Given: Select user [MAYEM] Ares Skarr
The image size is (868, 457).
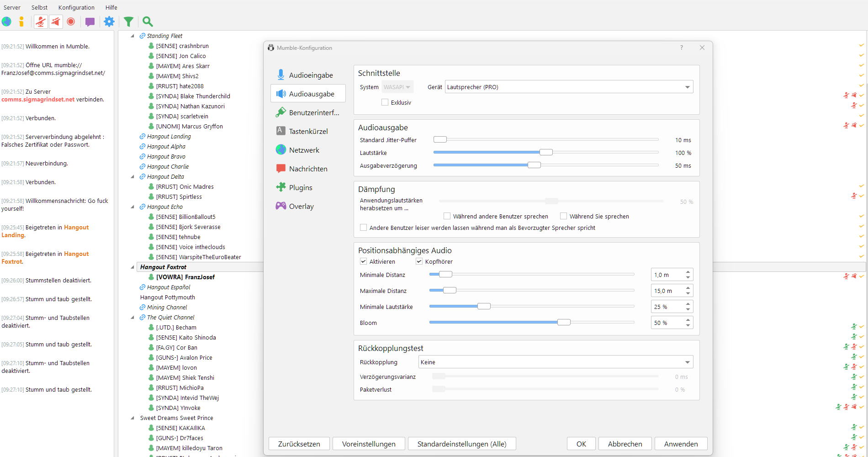Looking at the screenshot, I should (x=183, y=66).
